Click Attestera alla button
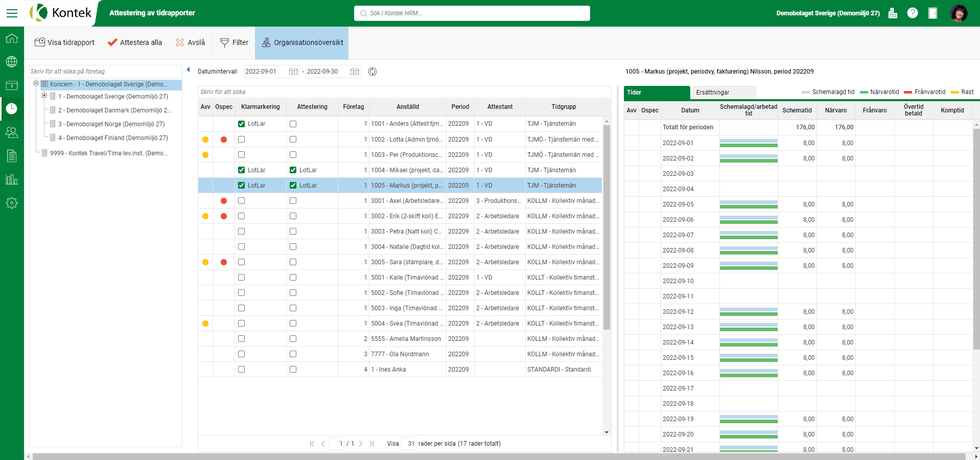The height and width of the screenshot is (460, 980). point(135,42)
